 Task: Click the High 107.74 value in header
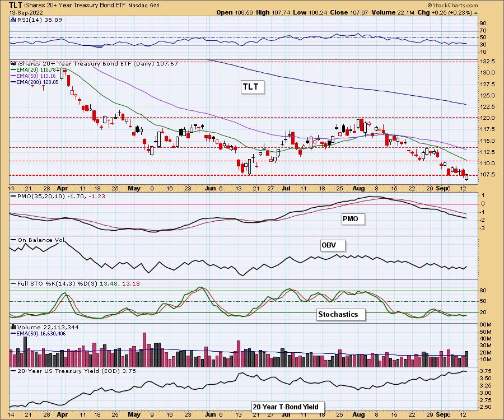pyautogui.click(x=273, y=12)
